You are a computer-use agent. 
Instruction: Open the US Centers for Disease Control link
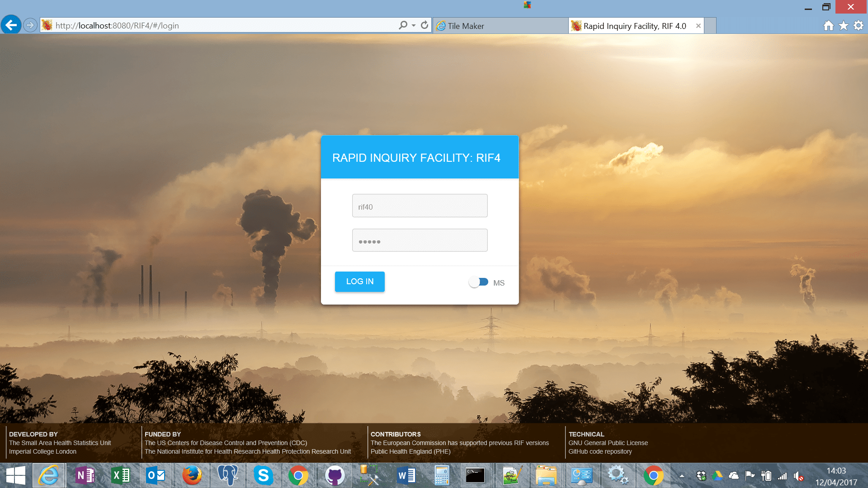226,443
